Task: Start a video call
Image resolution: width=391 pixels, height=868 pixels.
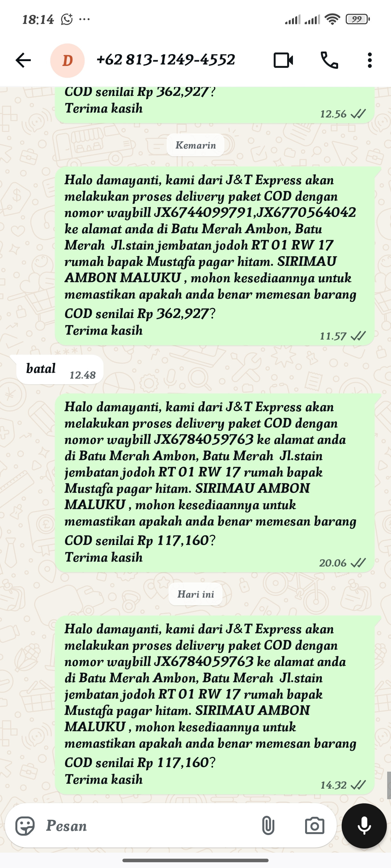Action: [283, 60]
